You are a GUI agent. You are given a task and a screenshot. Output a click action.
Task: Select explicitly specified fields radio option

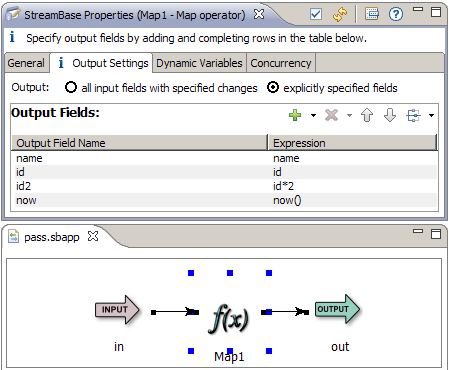(x=273, y=88)
